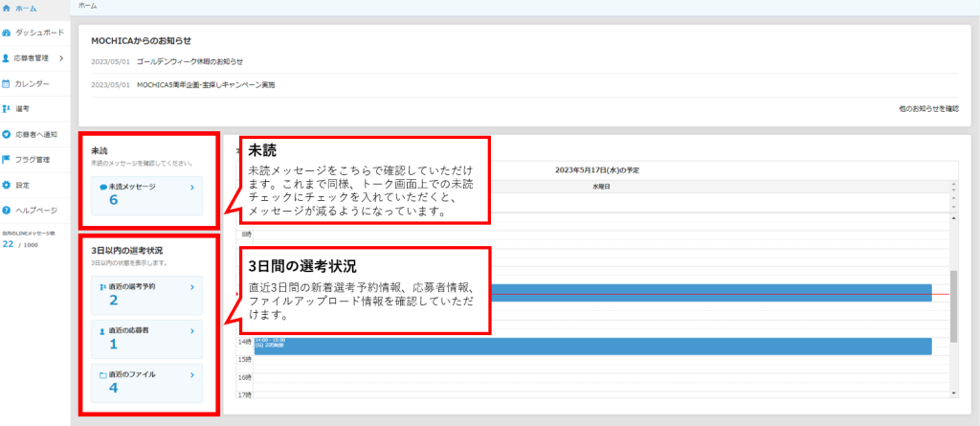Click the カレンダー calendar icon
This screenshot has height=426, width=980.
click(x=8, y=84)
